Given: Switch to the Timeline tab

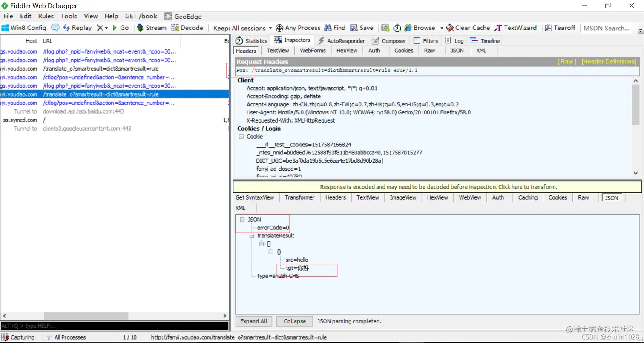Looking at the screenshot, I should [x=485, y=41].
